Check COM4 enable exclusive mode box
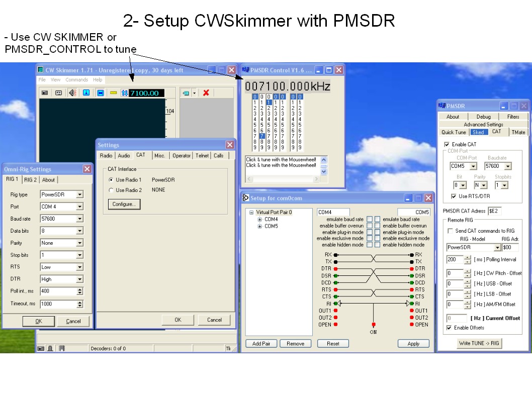Image resolution: width=532 pixels, height=399 pixels. [370, 238]
